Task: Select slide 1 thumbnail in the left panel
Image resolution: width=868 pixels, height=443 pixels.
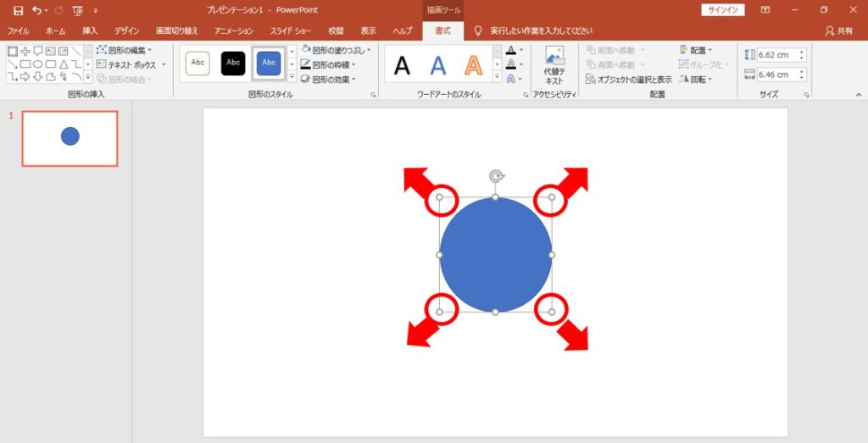Action: [x=70, y=138]
